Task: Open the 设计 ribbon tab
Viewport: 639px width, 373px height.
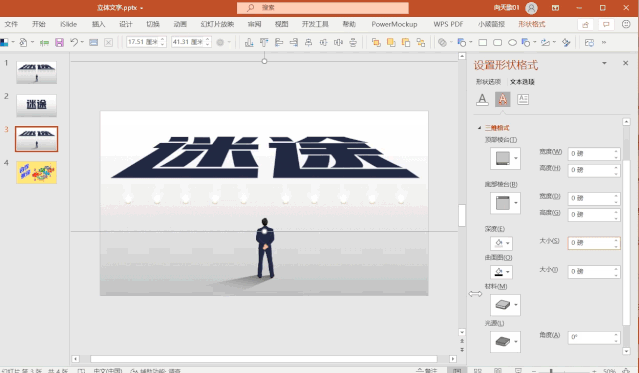Action: pyautogui.click(x=126, y=24)
